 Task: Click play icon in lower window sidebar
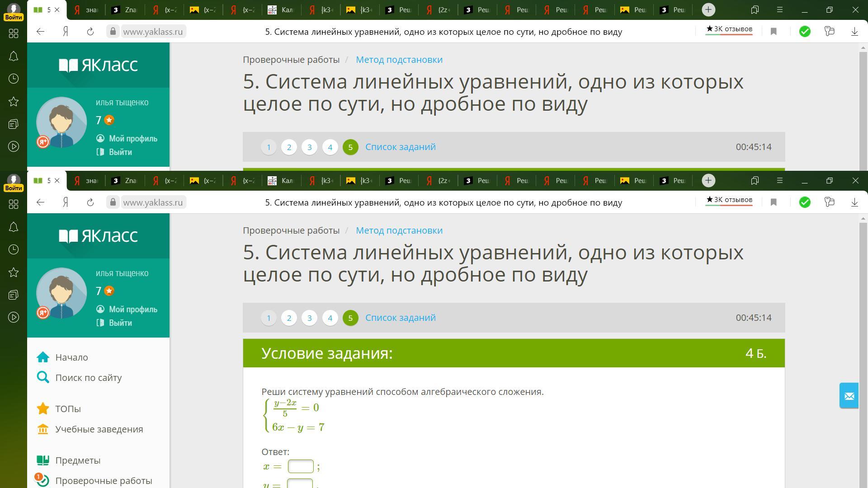click(x=14, y=317)
